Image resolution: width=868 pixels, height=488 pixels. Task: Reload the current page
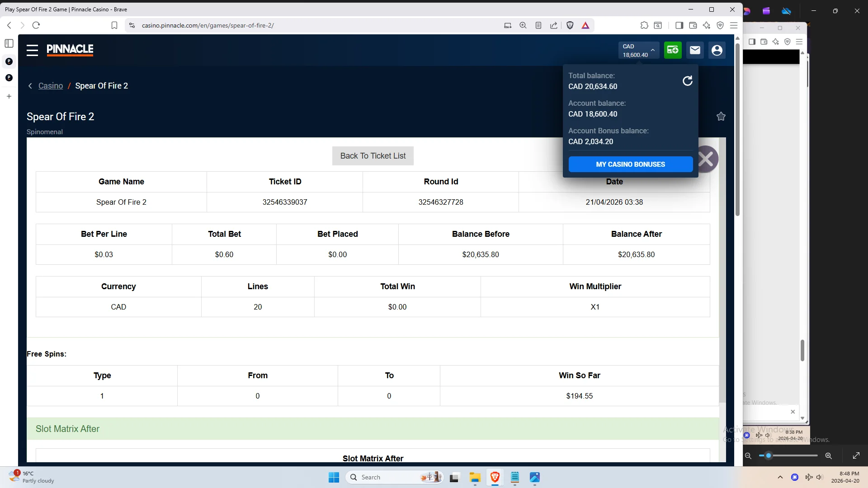point(36,25)
